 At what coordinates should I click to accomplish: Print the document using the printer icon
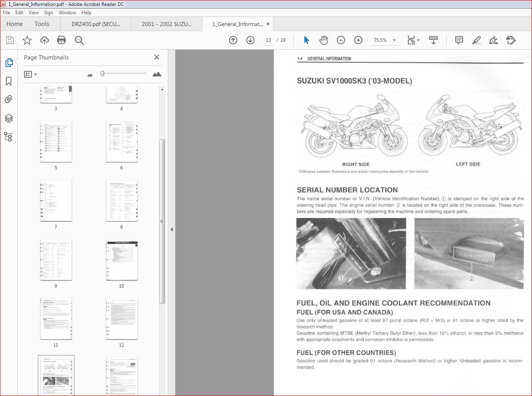[61, 40]
